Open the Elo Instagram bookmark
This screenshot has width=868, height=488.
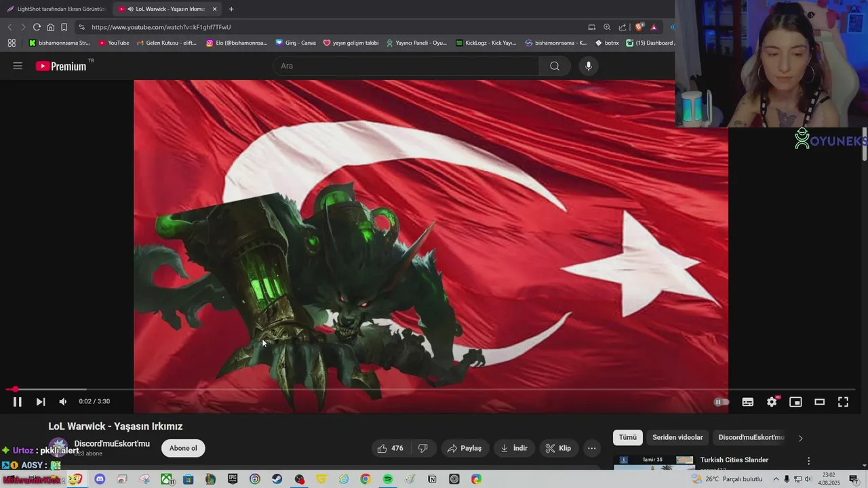click(237, 43)
